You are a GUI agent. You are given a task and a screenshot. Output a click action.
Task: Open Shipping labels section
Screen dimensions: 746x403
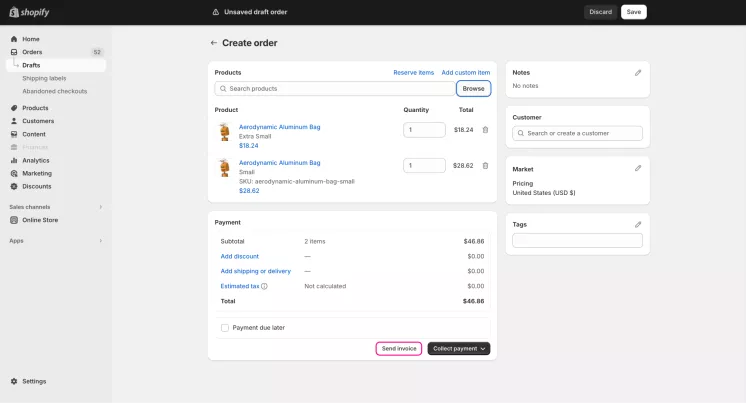tap(44, 78)
